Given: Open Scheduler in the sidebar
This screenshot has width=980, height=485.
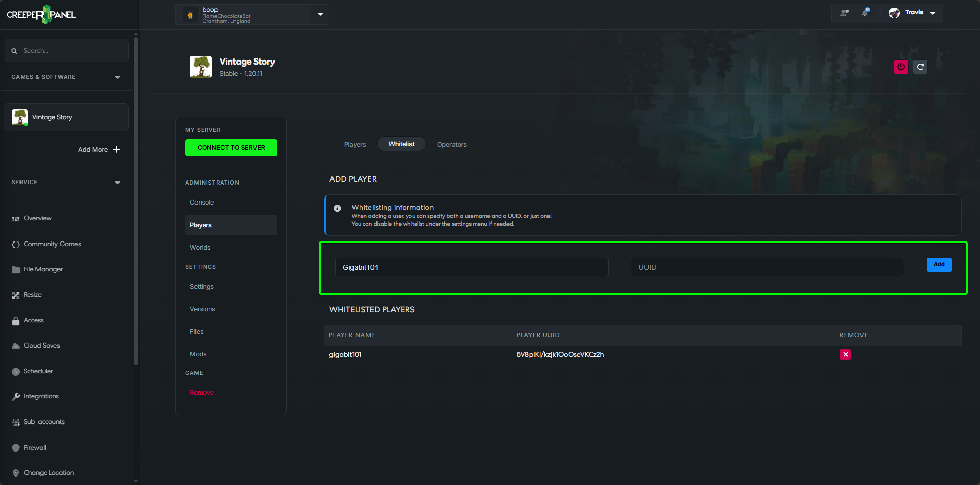Looking at the screenshot, I should pos(38,371).
